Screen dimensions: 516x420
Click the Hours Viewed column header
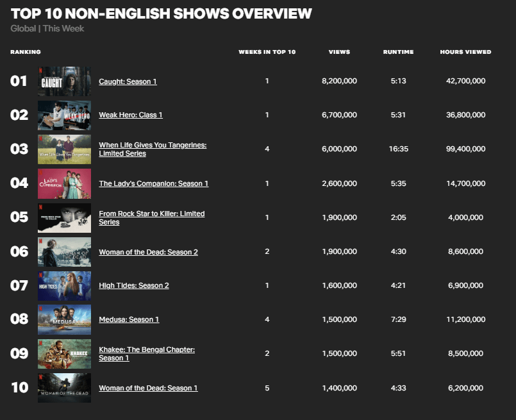coord(465,52)
